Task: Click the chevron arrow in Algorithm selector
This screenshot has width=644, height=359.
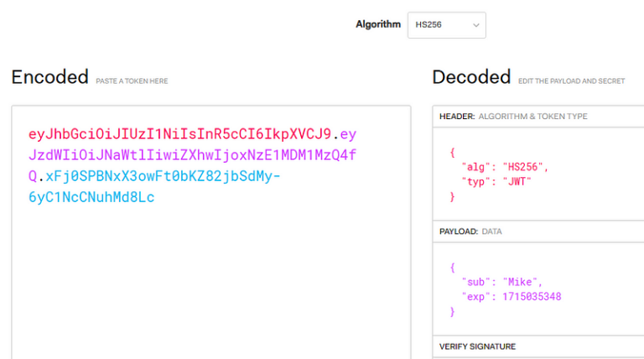Action: coord(475,25)
